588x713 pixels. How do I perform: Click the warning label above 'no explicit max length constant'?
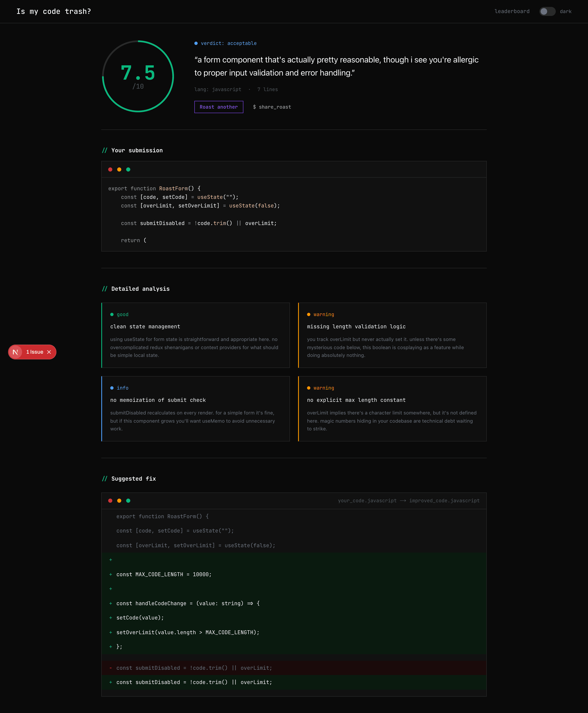[320, 388]
